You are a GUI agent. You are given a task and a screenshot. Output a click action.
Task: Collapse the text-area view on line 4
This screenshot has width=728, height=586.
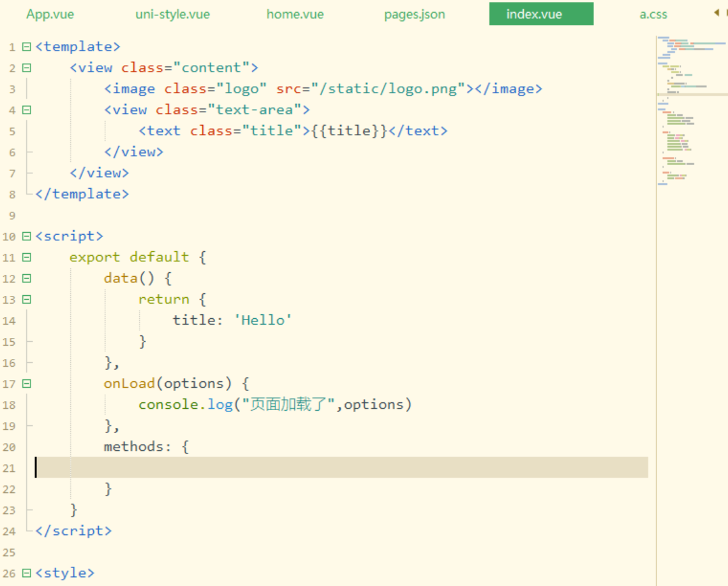pyautogui.click(x=27, y=110)
